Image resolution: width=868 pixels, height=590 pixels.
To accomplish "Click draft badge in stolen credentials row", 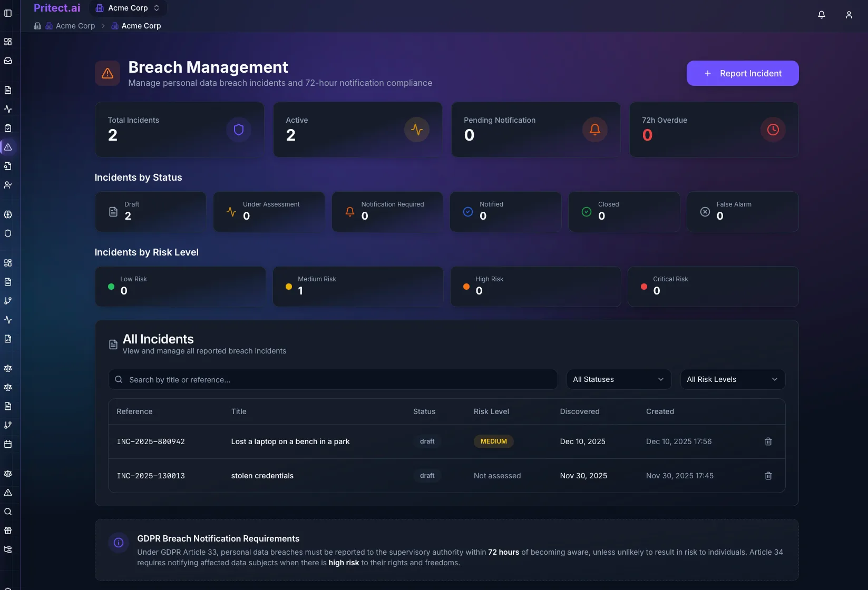I will pos(427,476).
